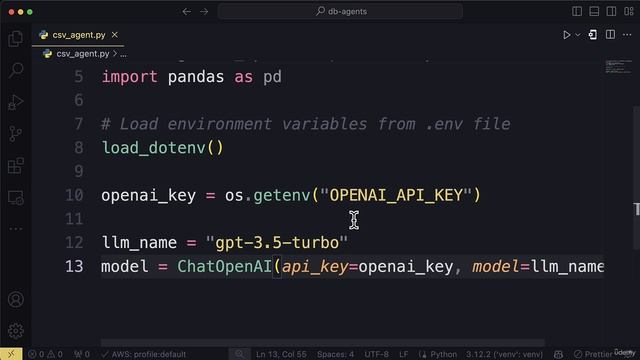Click "getenv" on line 10

pyautogui.click(x=282, y=195)
